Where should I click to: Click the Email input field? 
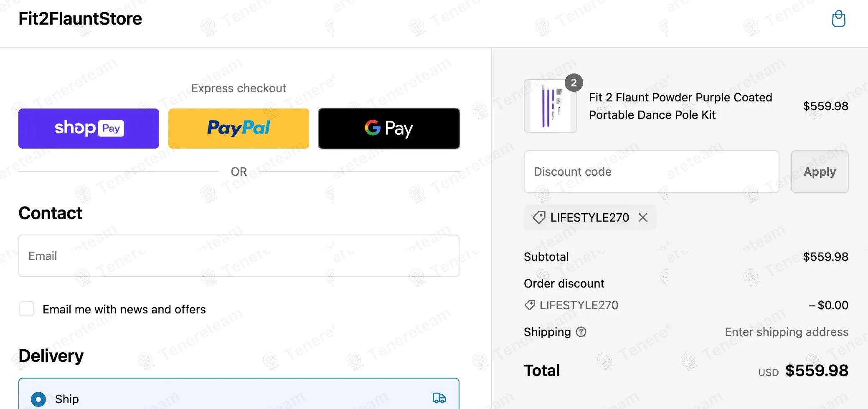239,256
